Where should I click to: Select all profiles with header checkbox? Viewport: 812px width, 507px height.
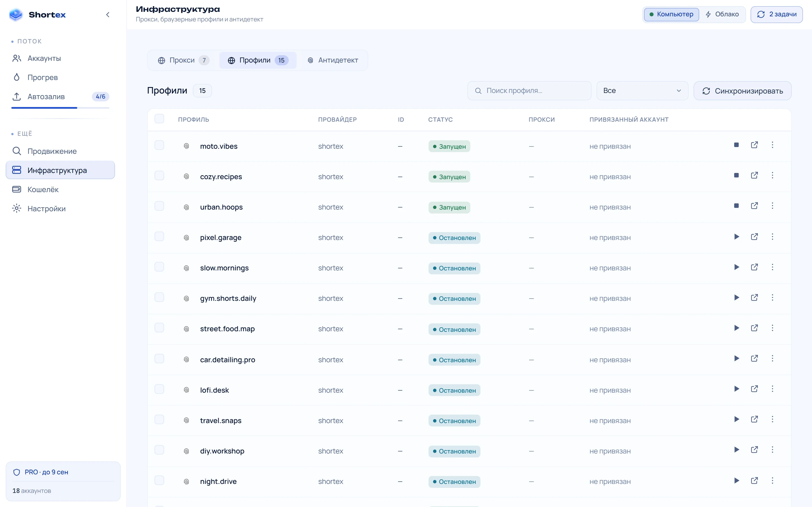(159, 119)
